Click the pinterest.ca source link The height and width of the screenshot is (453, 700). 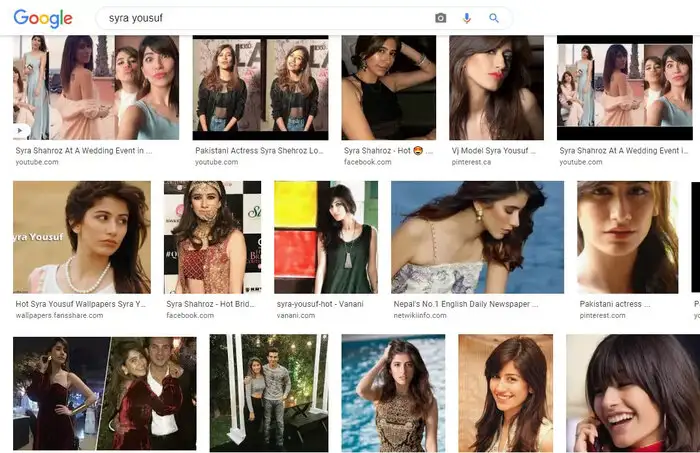[x=475, y=161]
